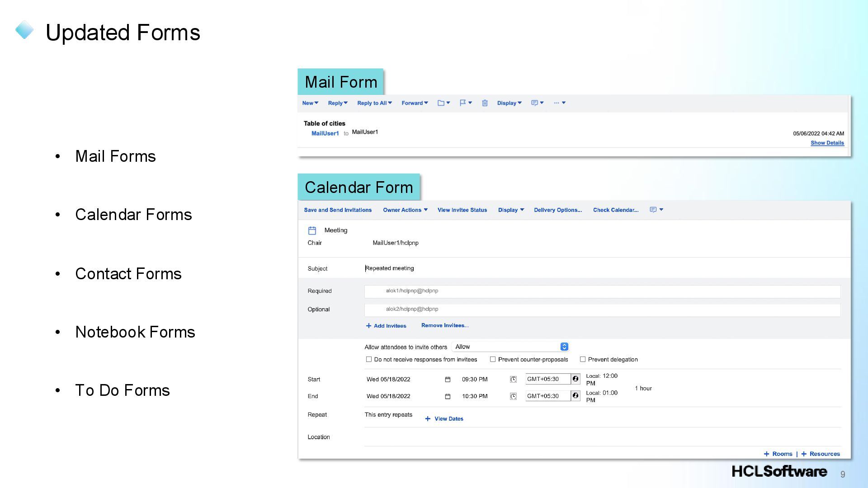
Task: Open the Start date calendar picker icon
Action: tap(448, 380)
